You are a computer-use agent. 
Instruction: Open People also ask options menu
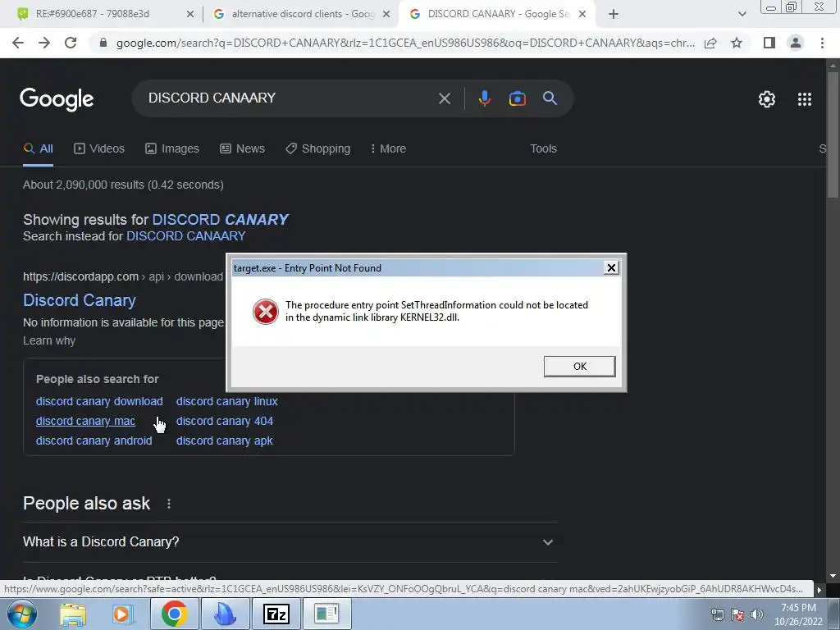169,504
